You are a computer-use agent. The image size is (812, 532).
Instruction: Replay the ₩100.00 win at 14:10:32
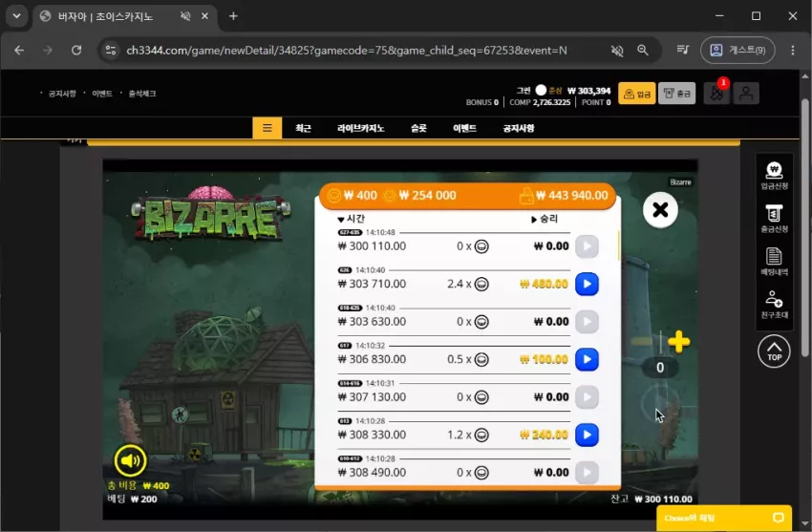(587, 359)
